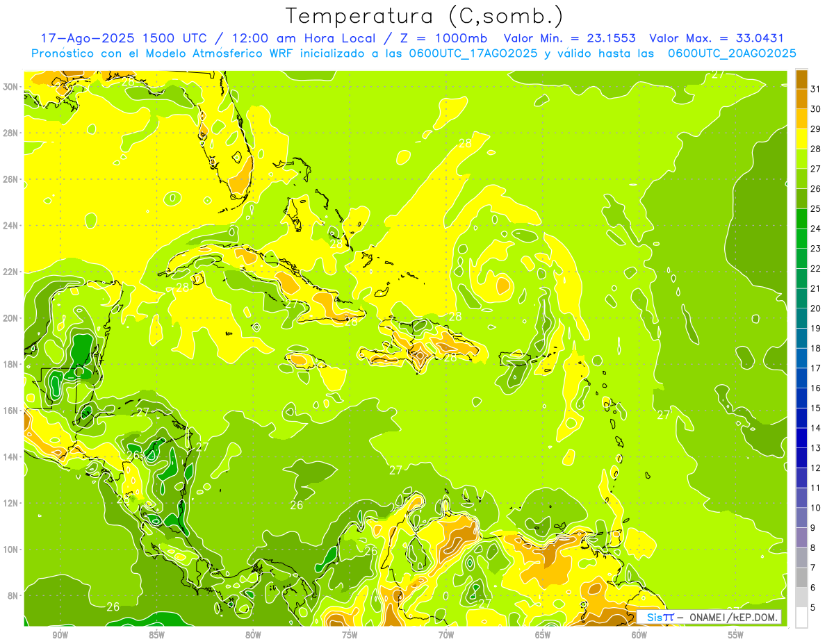The image size is (834, 644).
Task: Pick white legend color below 5
Action: (x=801, y=617)
